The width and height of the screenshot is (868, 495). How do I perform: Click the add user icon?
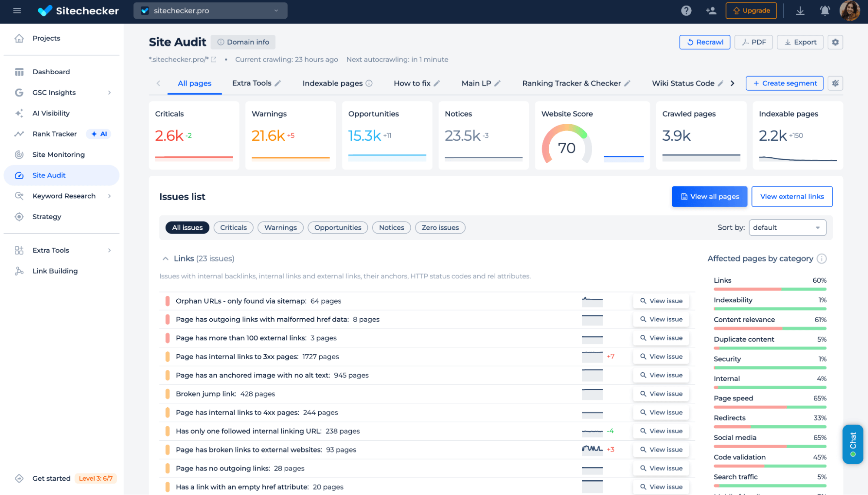(x=711, y=11)
